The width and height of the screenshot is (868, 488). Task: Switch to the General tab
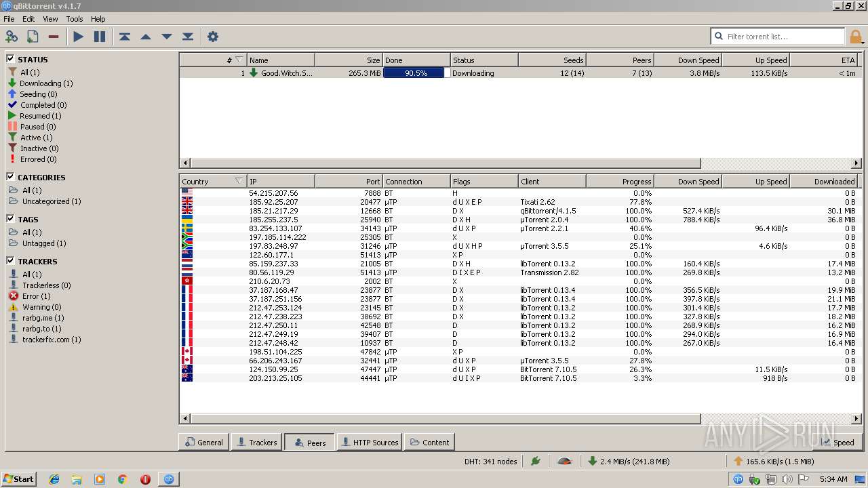coord(203,443)
